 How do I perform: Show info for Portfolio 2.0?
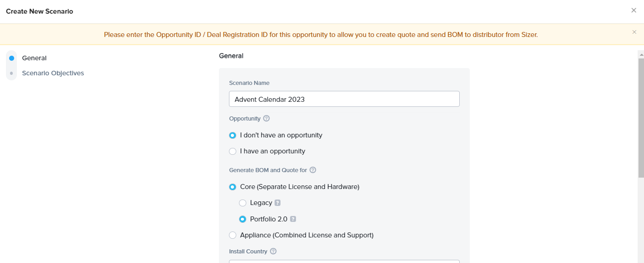coord(293,219)
